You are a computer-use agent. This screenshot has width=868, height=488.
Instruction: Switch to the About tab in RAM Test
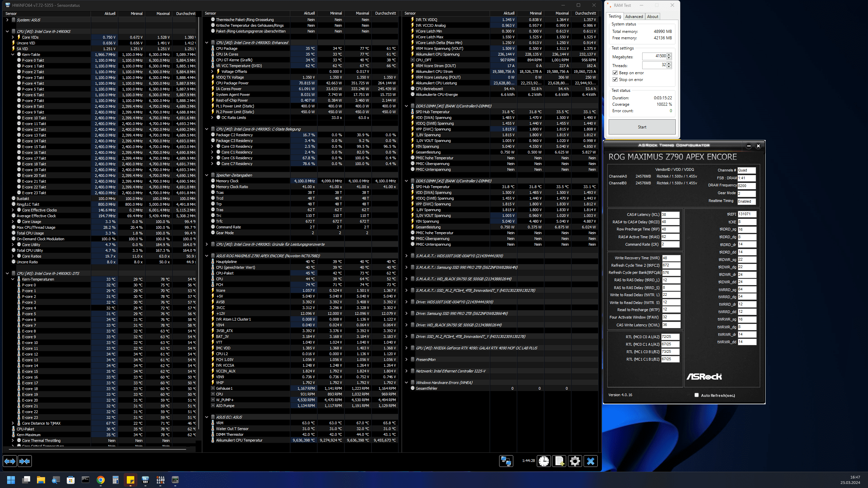click(x=652, y=17)
